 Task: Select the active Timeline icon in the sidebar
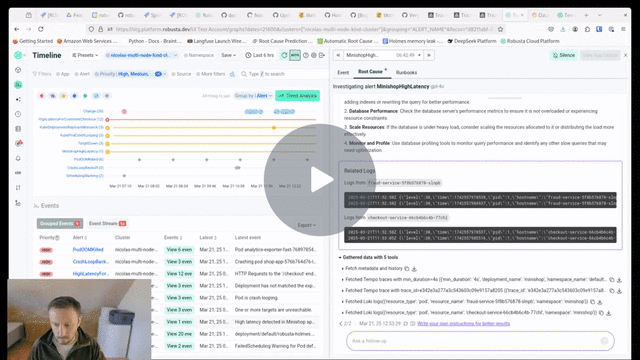18,85
